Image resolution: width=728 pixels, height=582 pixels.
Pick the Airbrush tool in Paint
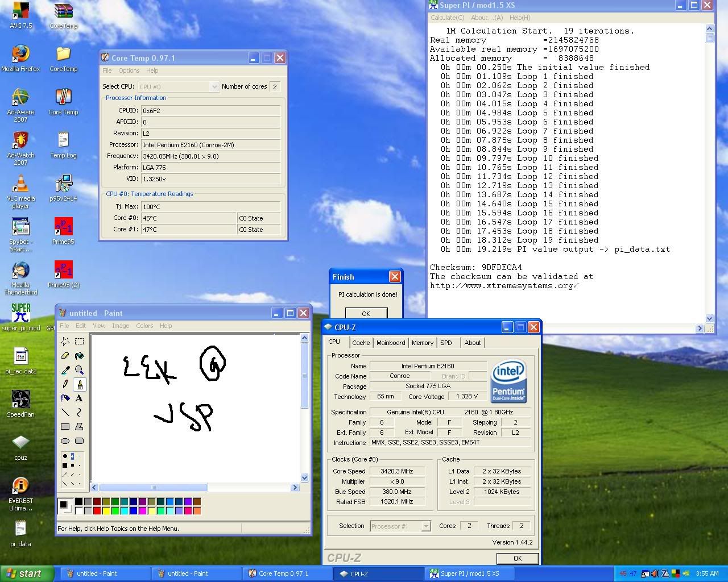(65, 398)
